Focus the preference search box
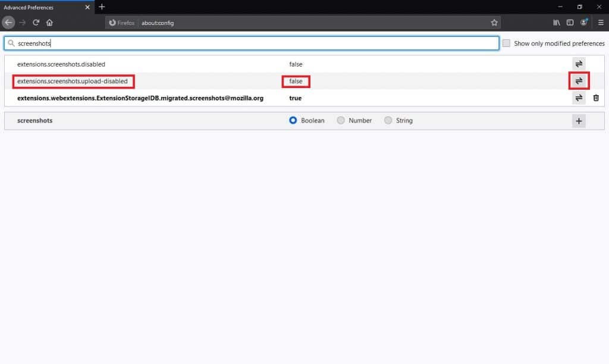Image resolution: width=609 pixels, height=364 pixels. point(252,43)
